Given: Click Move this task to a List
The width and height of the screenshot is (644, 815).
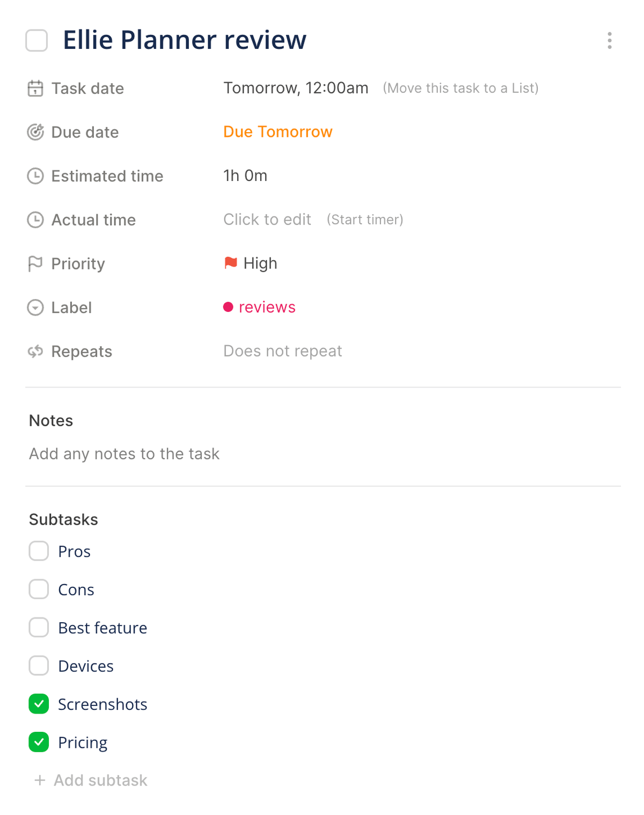Looking at the screenshot, I should (460, 88).
